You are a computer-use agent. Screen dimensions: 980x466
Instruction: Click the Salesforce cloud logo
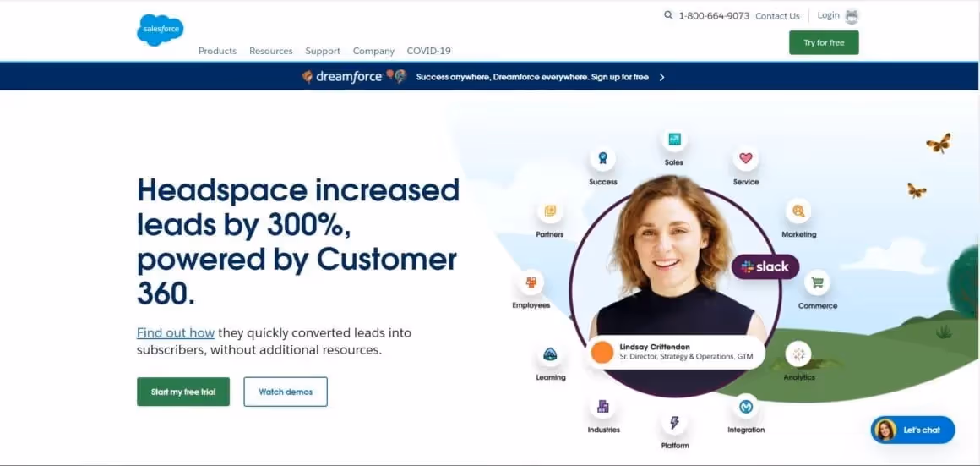pos(160,29)
